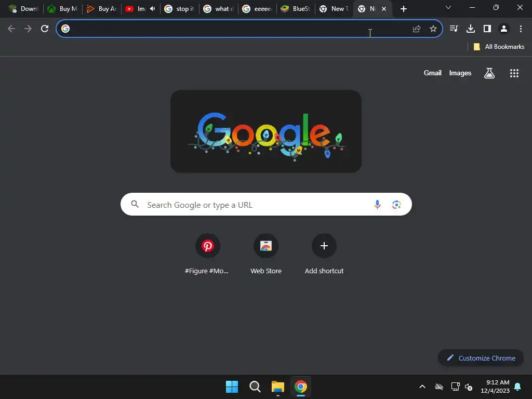Open the notifications bell in tray
Viewport: 532px width, 399px height.
(518, 387)
